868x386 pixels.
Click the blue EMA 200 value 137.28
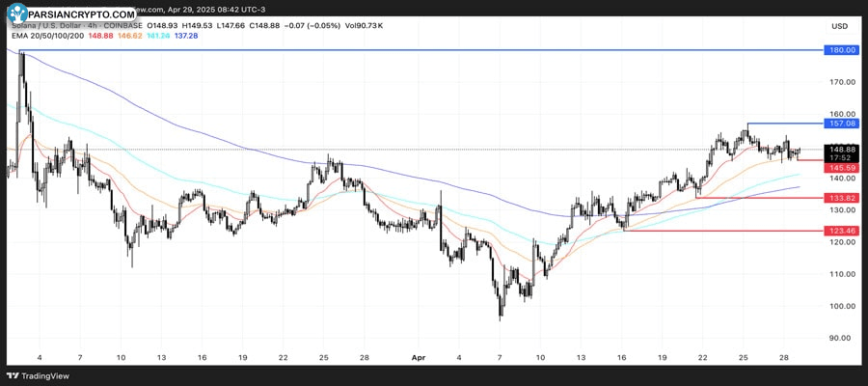point(186,36)
